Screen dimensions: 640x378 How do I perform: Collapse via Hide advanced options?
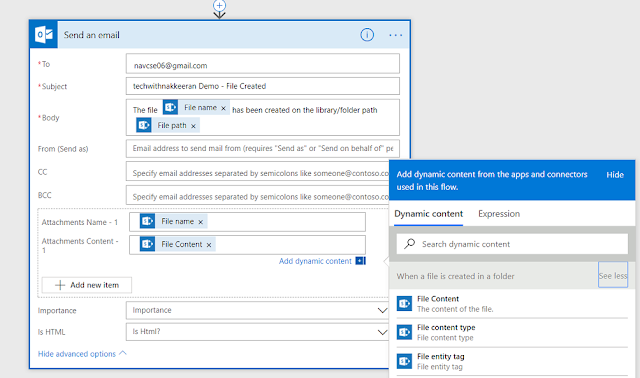point(82,354)
